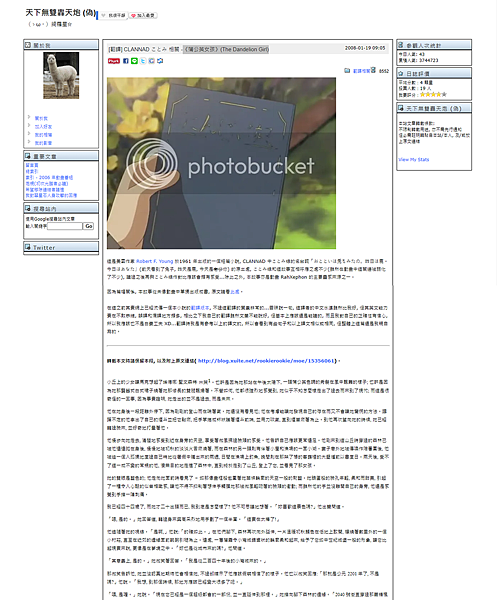Expand the arrow beside 我的相簿 sidebar link
The height and width of the screenshot is (600, 497).
[x=29, y=134]
